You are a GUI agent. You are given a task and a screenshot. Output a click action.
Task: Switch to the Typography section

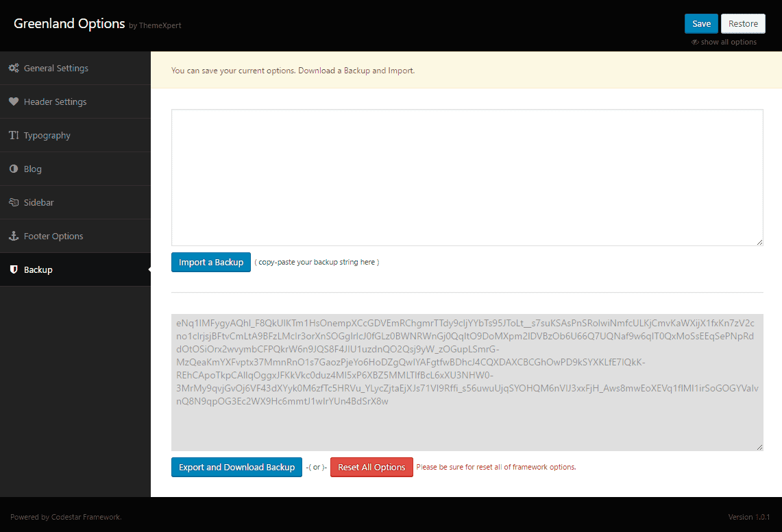(47, 136)
